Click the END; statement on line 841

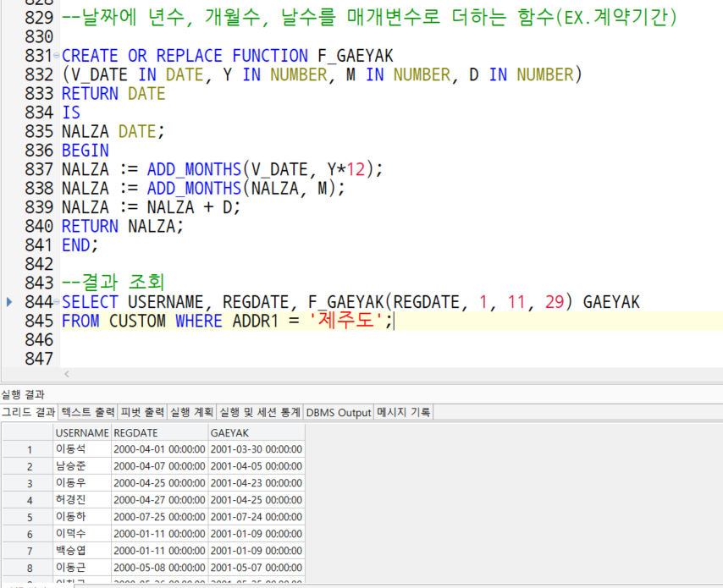pos(80,245)
